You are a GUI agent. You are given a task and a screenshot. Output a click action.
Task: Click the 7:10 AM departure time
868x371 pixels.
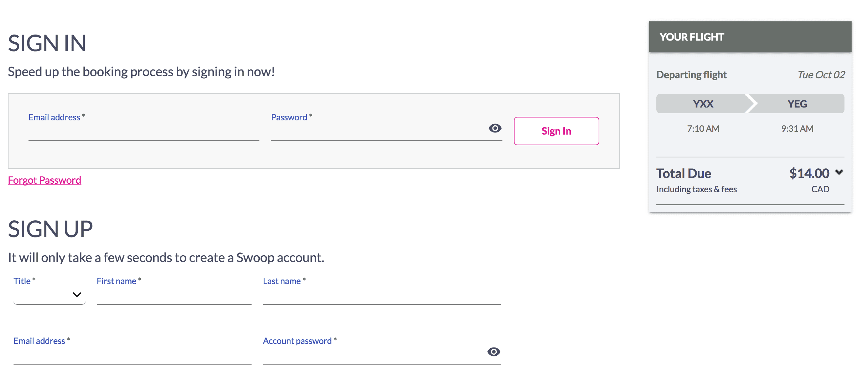703,129
